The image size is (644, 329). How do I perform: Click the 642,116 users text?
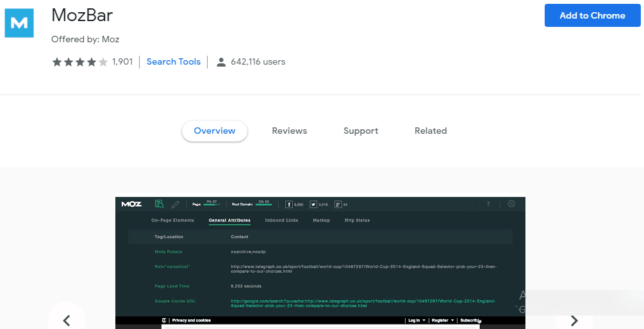[x=258, y=62]
